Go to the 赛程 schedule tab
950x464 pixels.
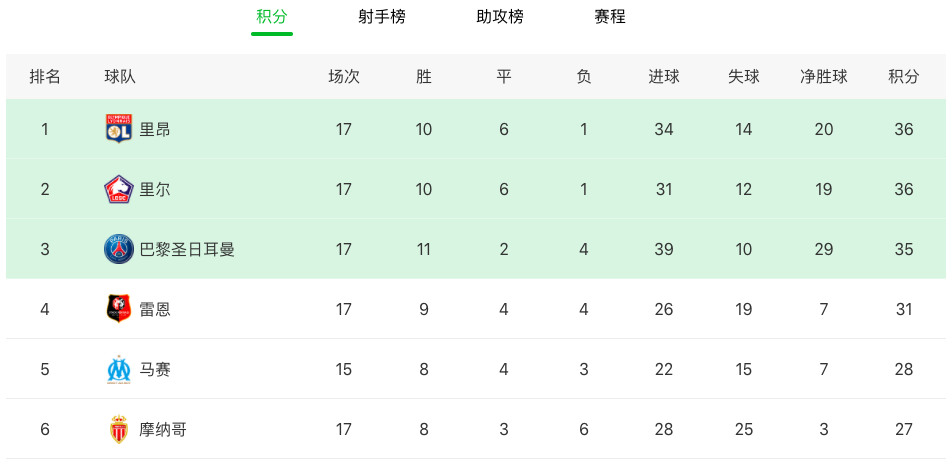609,17
